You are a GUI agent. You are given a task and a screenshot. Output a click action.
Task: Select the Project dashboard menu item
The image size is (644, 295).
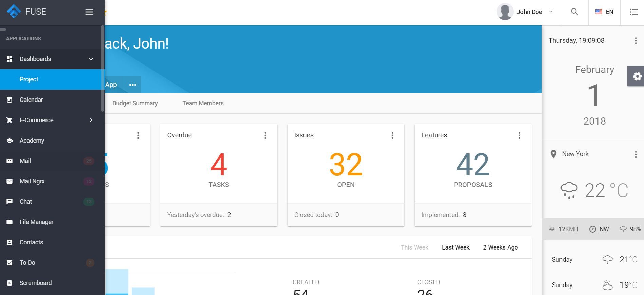pyautogui.click(x=52, y=79)
